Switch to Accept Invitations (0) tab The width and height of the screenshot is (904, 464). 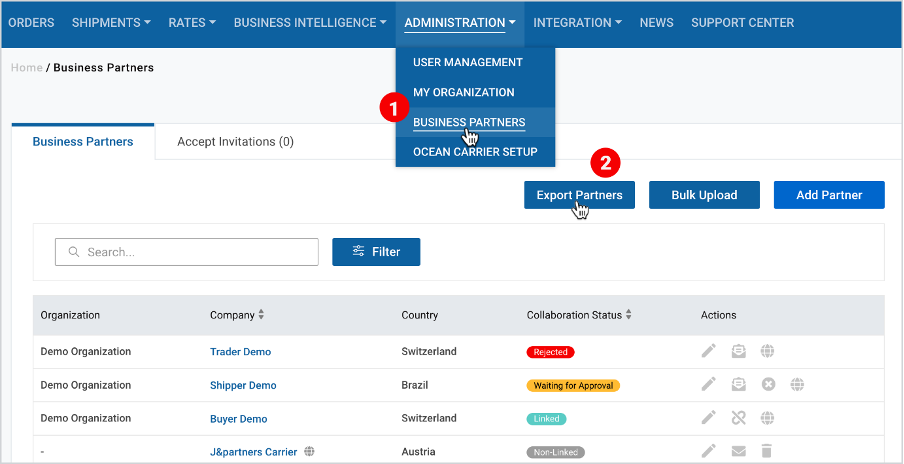[235, 142]
